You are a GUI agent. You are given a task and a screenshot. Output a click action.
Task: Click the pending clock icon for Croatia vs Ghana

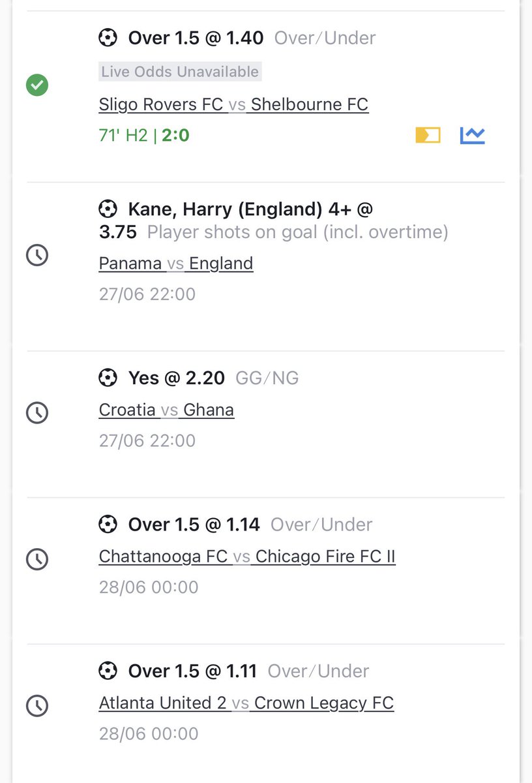point(37,412)
